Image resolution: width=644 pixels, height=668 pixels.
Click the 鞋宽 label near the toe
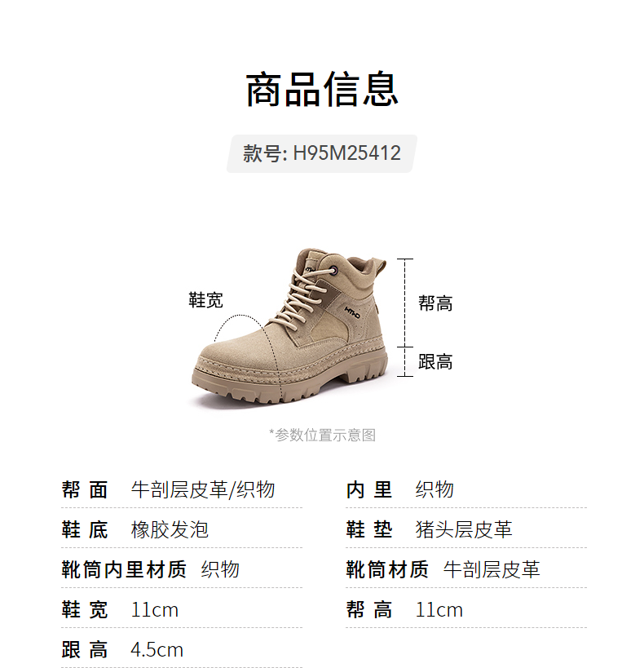tap(205, 300)
